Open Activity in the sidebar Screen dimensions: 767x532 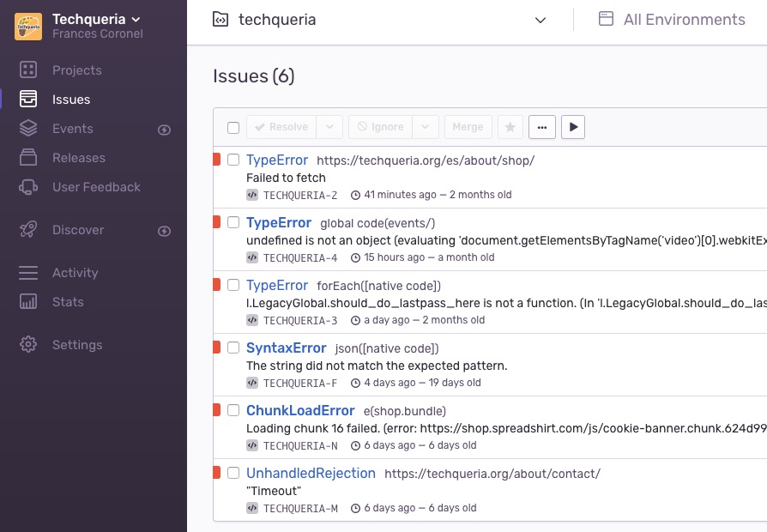(75, 273)
